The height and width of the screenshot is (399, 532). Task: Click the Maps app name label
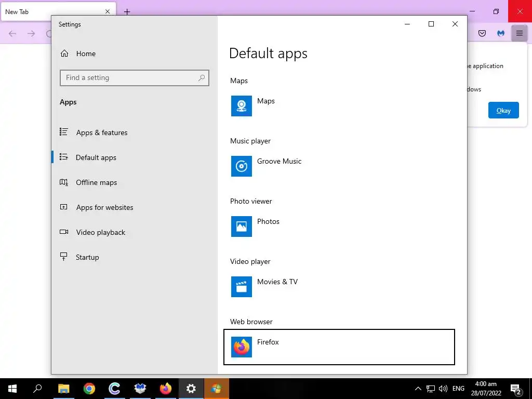point(265,101)
